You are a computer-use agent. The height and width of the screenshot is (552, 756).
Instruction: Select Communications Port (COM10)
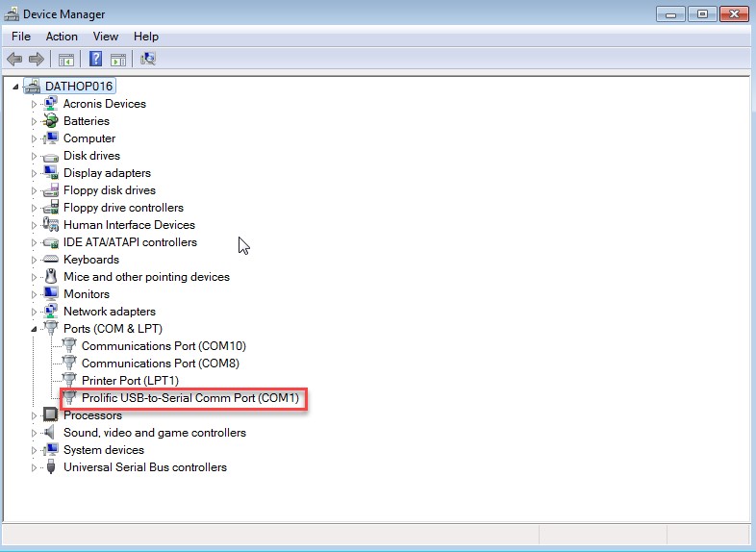[164, 345]
